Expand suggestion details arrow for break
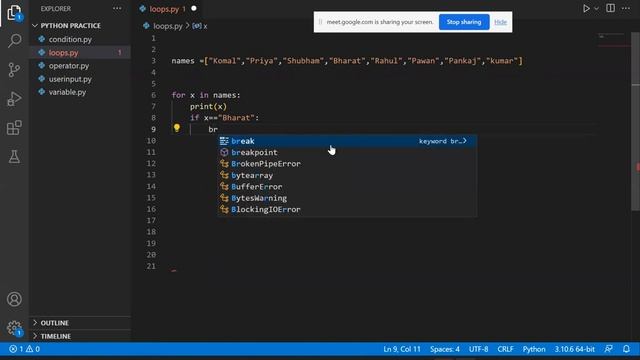The height and width of the screenshot is (360, 640). tap(465, 141)
